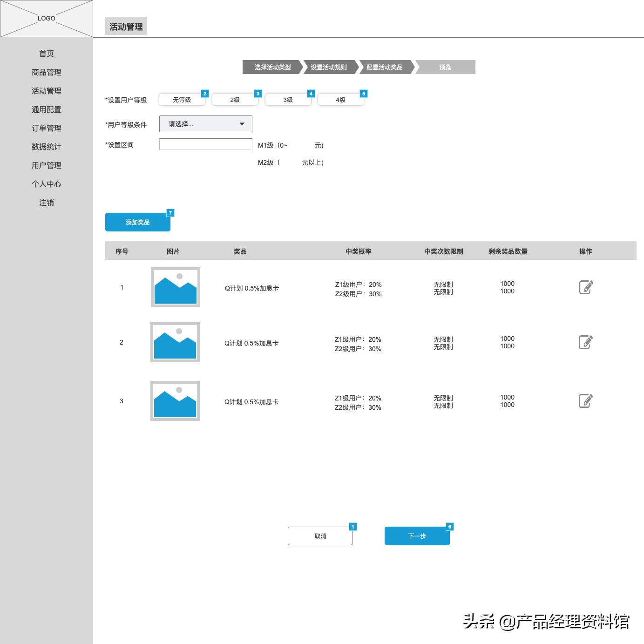The image size is (644, 644).
Task: Edit the prize in row 3
Action: pos(586,400)
